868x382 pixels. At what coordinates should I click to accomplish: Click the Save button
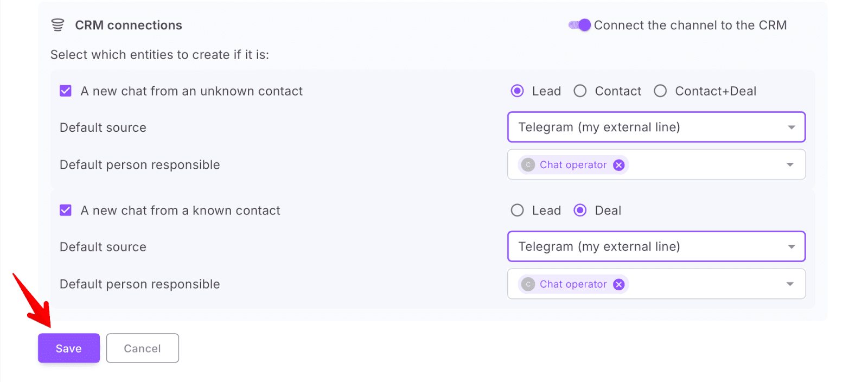pyautogui.click(x=69, y=348)
